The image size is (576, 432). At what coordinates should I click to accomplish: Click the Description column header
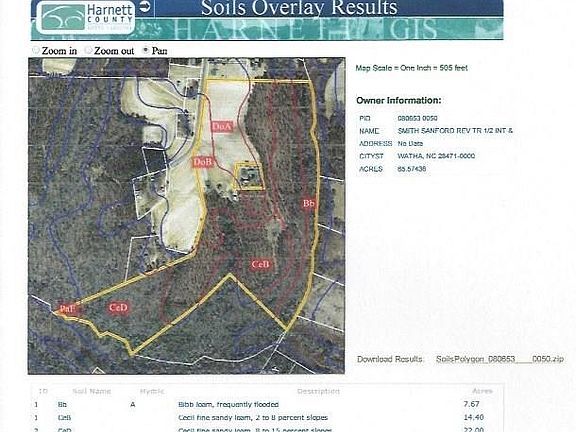pos(318,391)
